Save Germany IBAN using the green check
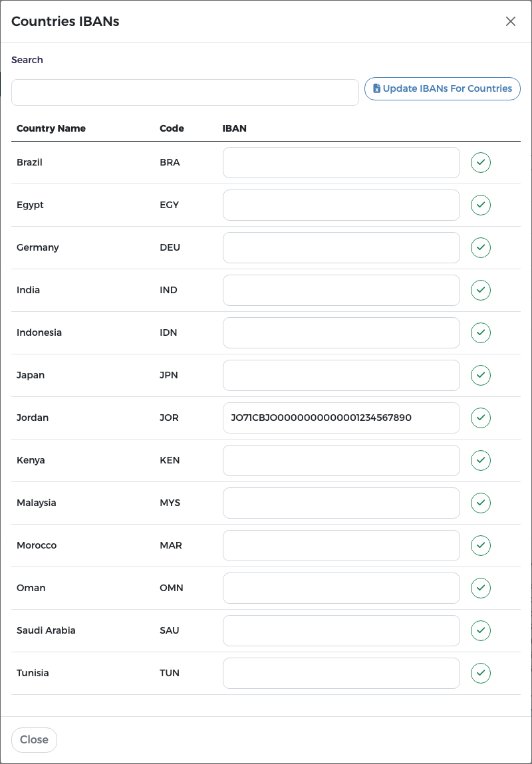Screen dimensions: 532x764 point(480,247)
